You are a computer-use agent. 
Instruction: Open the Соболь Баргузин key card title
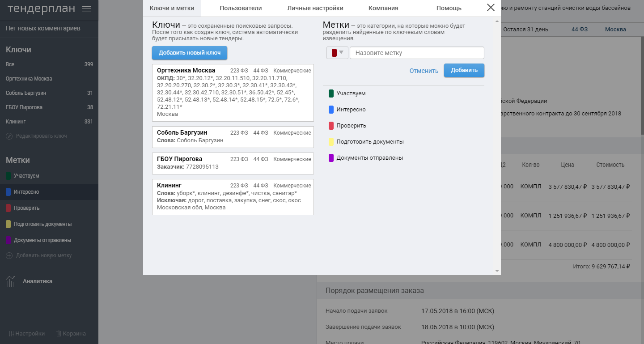(182, 132)
